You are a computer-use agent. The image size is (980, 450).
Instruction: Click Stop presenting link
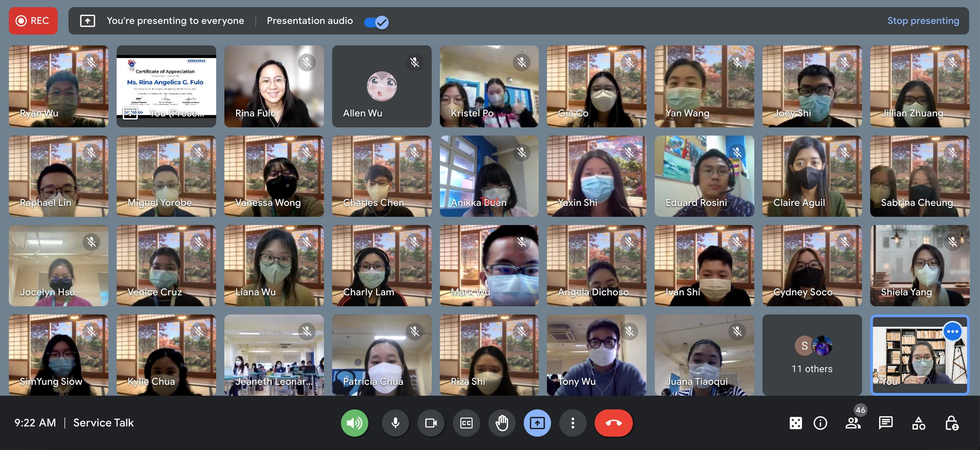click(x=923, y=20)
